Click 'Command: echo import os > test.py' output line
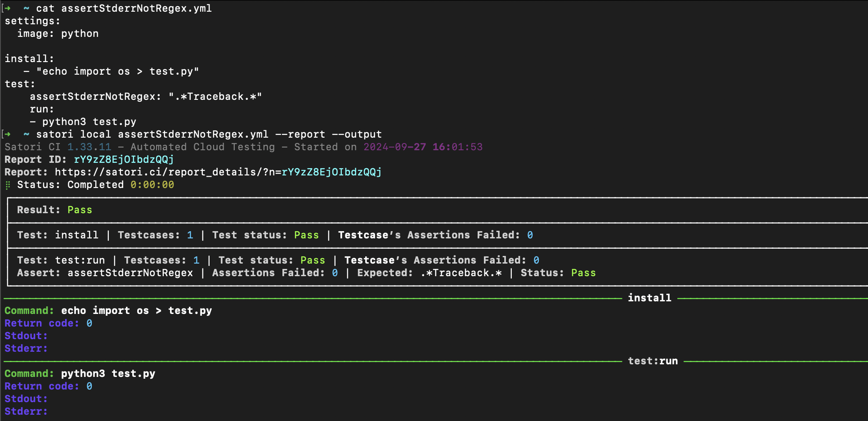The image size is (868, 421). tap(108, 311)
